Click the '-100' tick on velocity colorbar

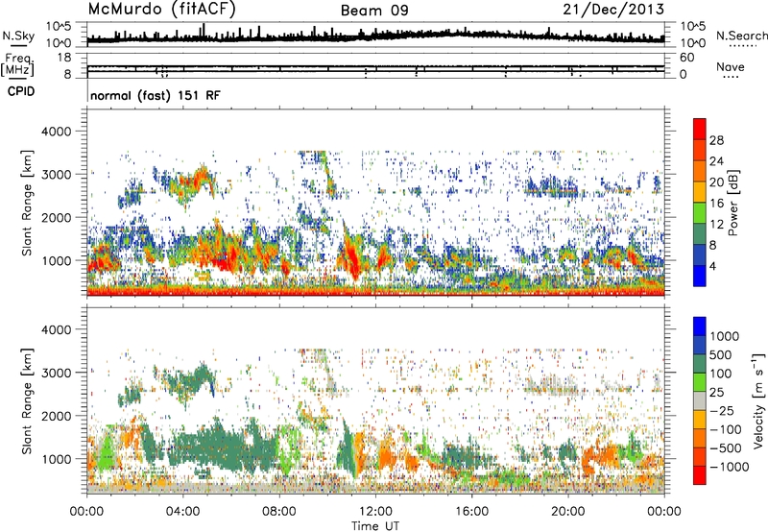pos(726,429)
